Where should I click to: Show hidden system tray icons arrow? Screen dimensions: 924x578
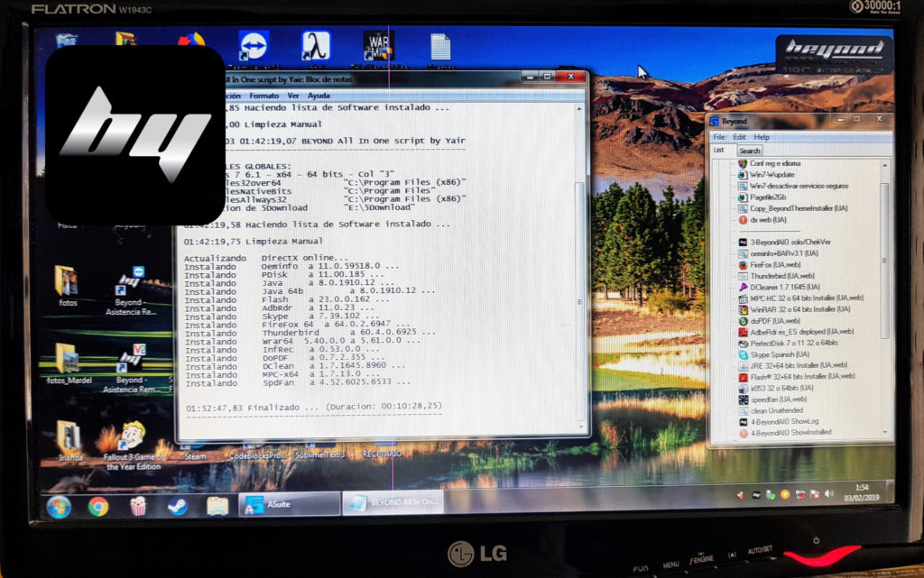pos(740,496)
